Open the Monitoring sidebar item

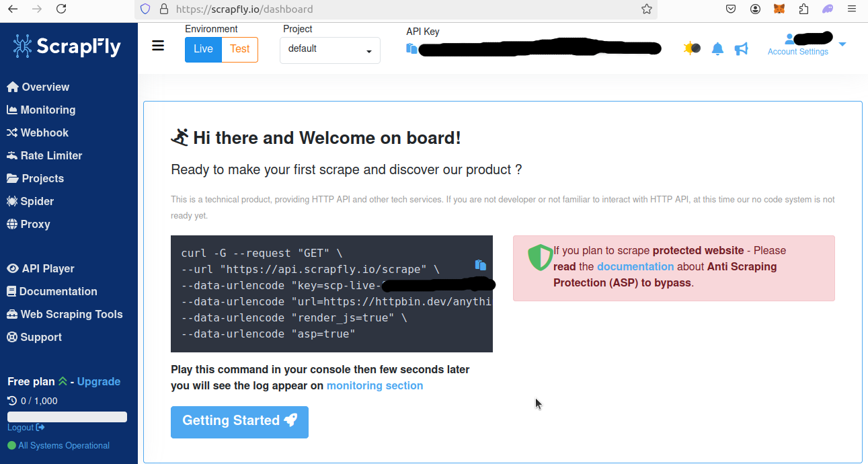(41, 110)
